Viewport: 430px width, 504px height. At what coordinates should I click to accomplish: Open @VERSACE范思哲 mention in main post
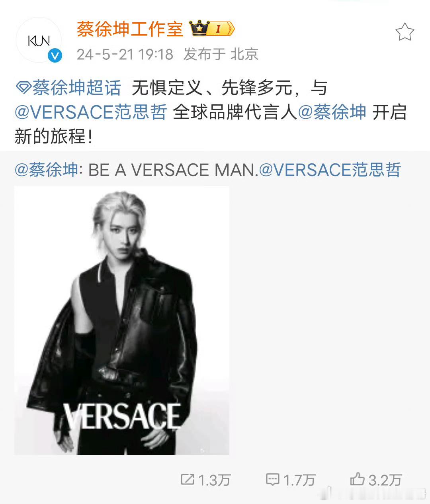point(91,112)
